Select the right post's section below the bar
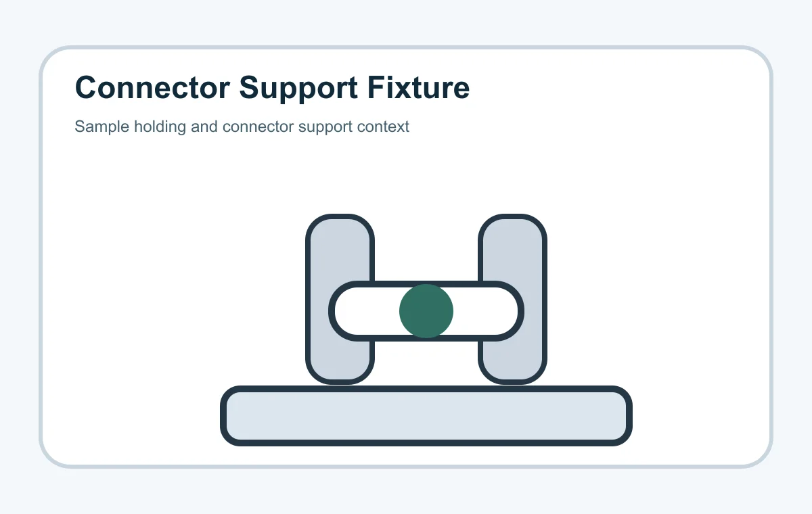This screenshot has width=812, height=514. pos(512,363)
